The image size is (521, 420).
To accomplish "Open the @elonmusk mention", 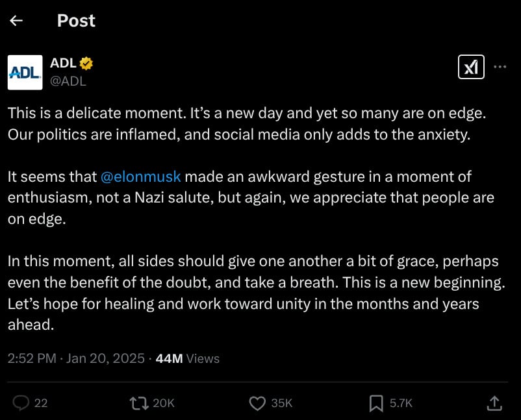I will [x=140, y=177].
